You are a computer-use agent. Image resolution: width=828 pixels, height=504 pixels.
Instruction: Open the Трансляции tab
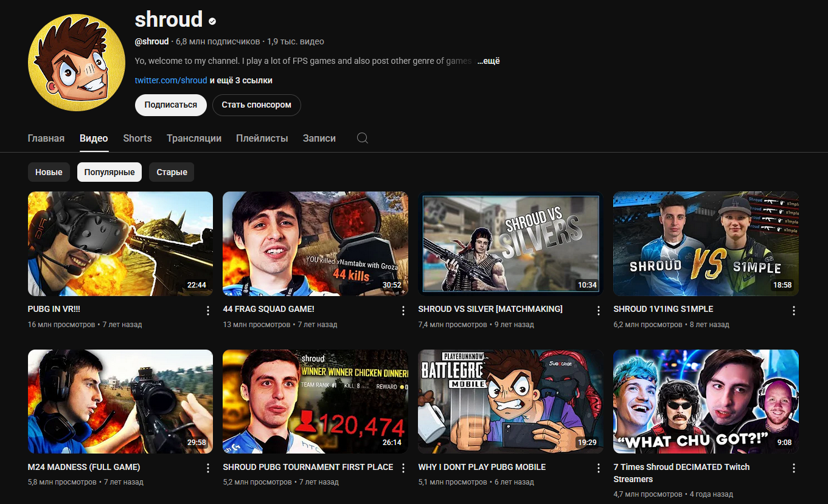tap(194, 138)
